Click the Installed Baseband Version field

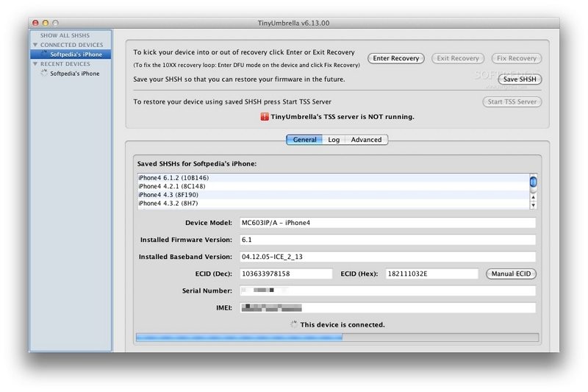point(388,257)
